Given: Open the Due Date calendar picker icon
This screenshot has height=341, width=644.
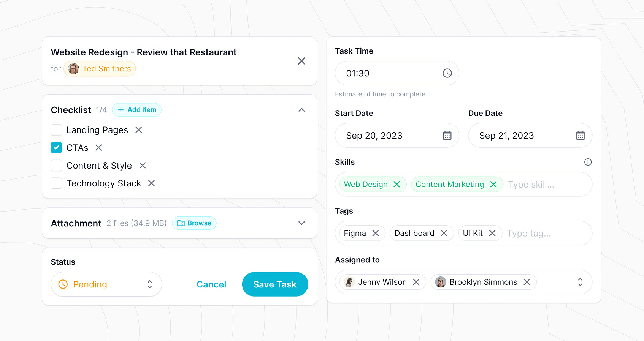Looking at the screenshot, I should point(580,136).
